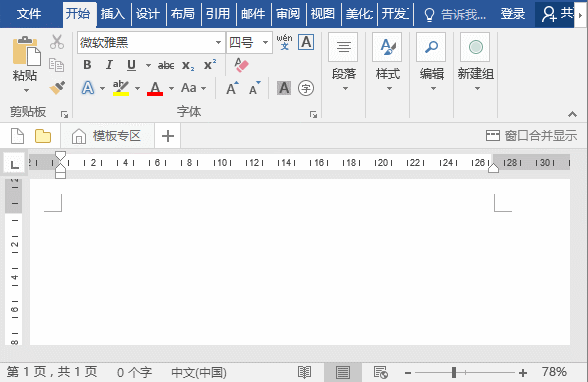Apply character border icon

pos(306,42)
